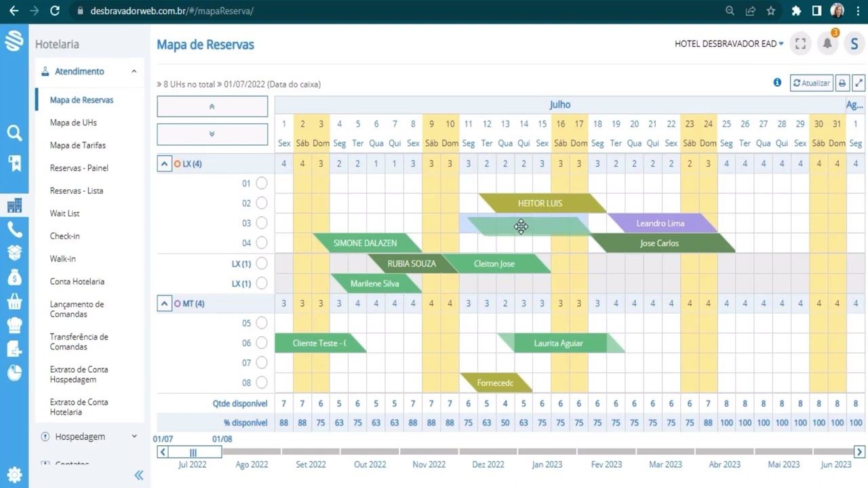
Task: Select the radio circle for room 01
Action: [262, 183]
